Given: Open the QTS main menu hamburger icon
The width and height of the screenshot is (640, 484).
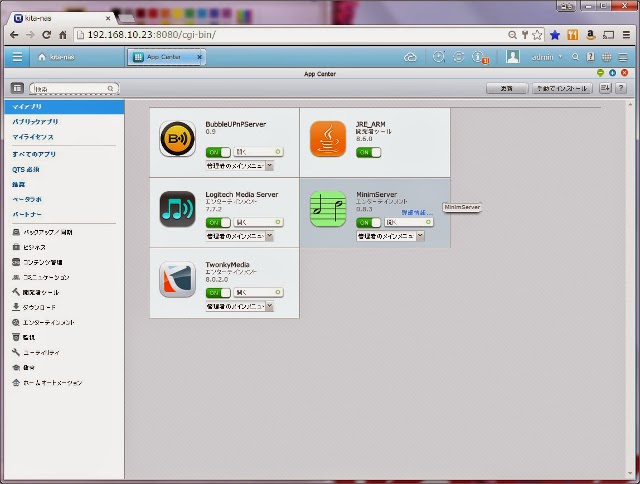Looking at the screenshot, I should click(x=17, y=57).
